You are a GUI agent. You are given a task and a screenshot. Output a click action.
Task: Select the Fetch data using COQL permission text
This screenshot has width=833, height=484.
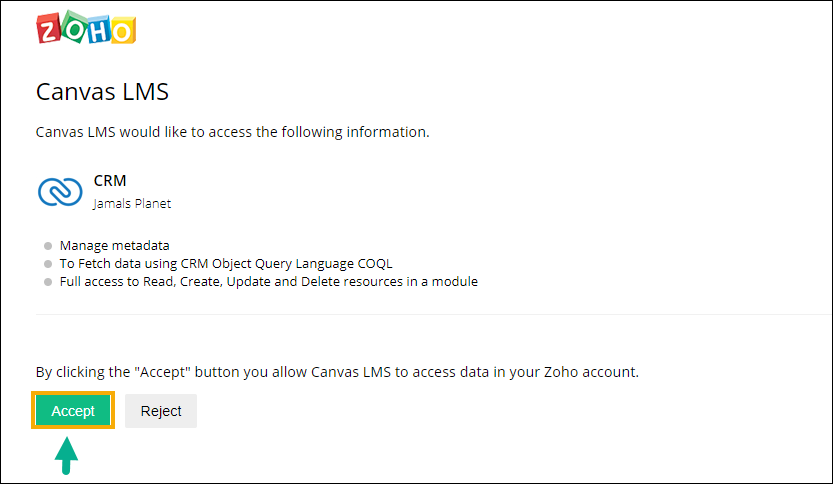226,264
